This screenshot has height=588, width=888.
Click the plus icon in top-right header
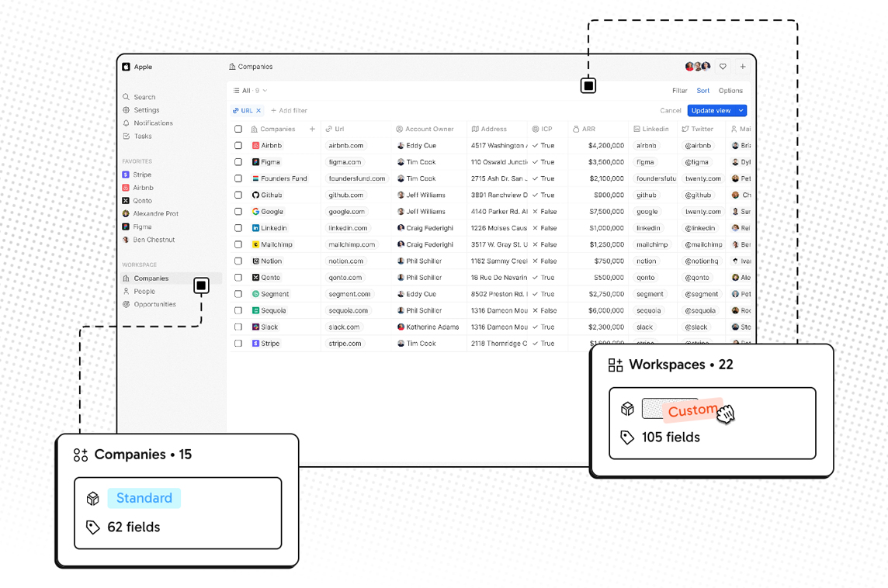click(742, 67)
